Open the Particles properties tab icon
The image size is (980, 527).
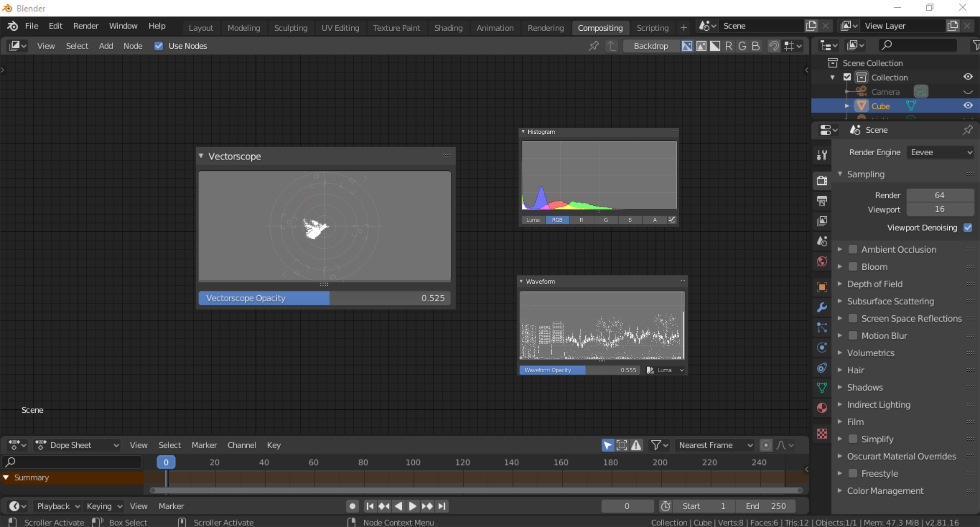822,327
